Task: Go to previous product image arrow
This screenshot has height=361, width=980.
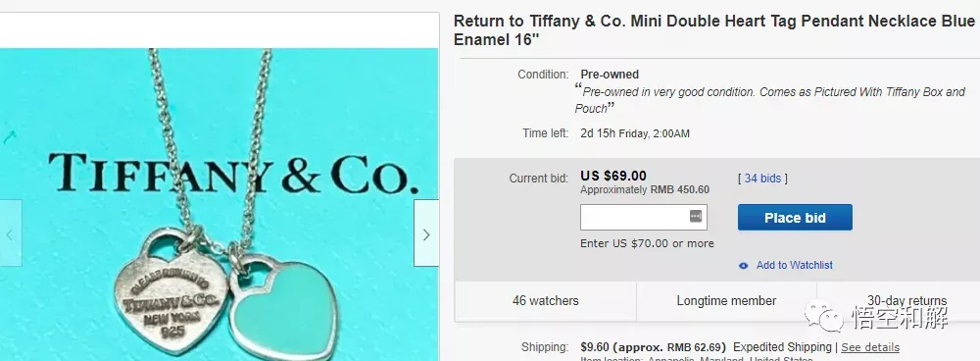Action: tap(10, 233)
